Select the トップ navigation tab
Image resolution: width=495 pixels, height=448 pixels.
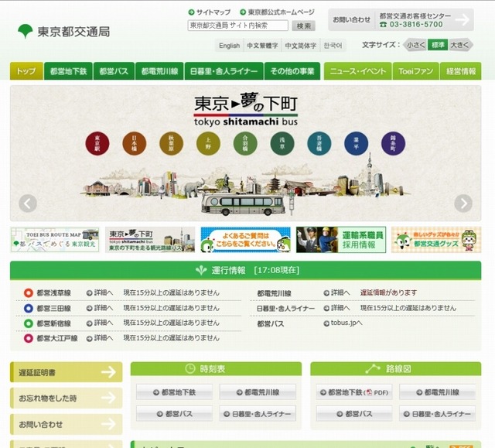click(26, 71)
